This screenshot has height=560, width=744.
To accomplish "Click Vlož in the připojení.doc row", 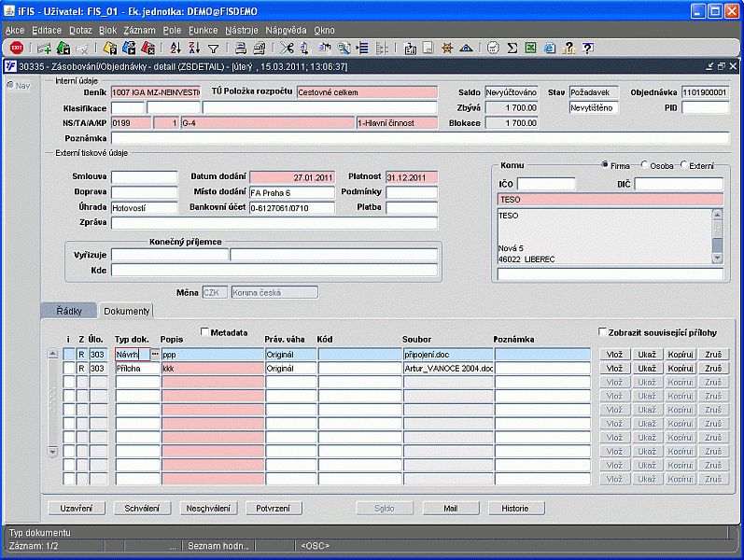I will (614, 355).
